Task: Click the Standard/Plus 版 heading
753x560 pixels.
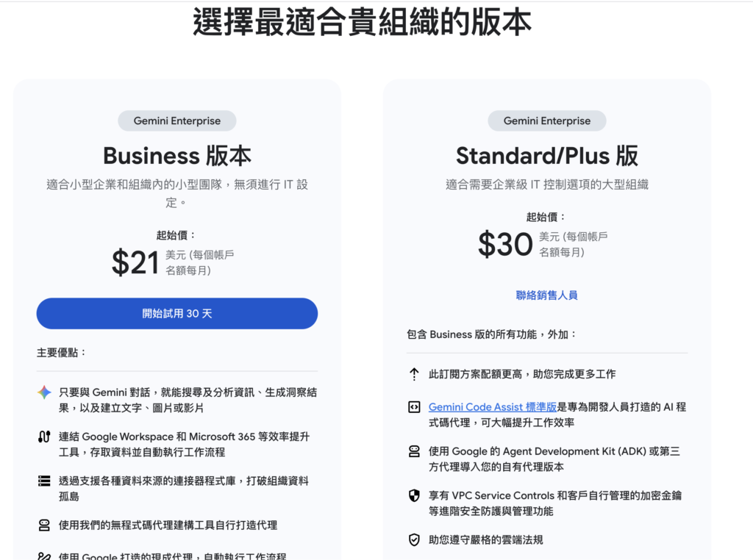Action: click(x=546, y=155)
